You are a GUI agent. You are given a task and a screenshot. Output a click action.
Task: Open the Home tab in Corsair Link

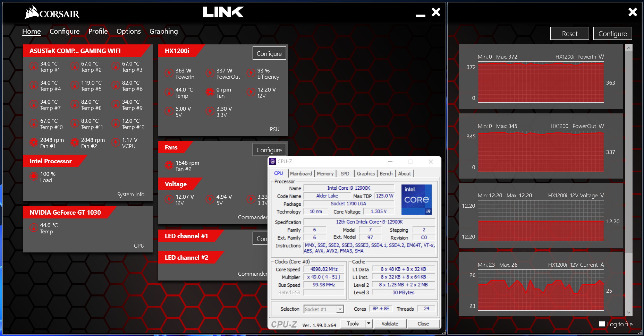(32, 31)
